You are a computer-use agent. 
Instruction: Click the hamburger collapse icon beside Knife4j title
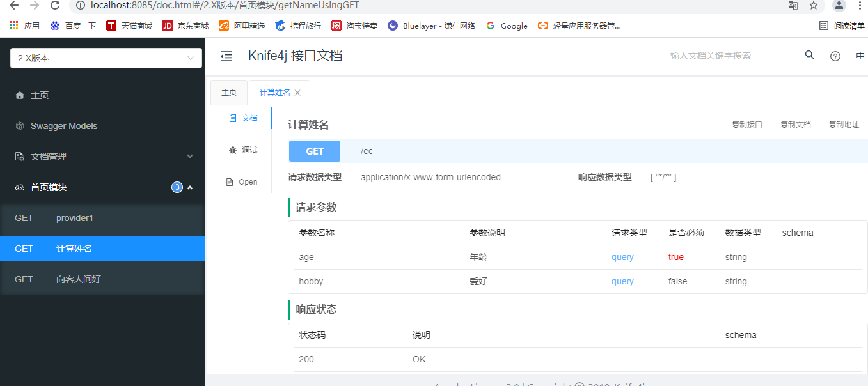(226, 56)
